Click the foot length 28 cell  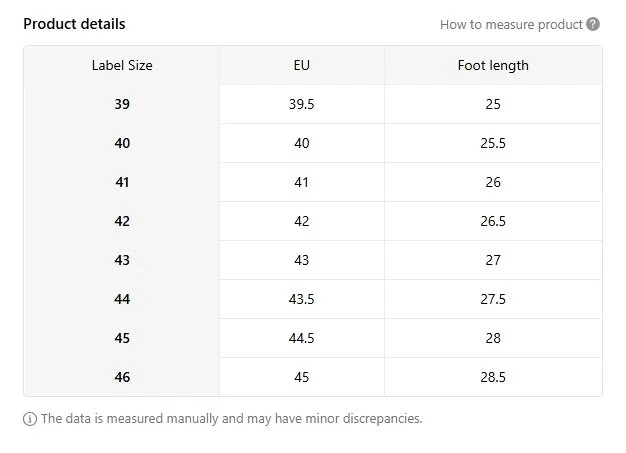pos(493,338)
